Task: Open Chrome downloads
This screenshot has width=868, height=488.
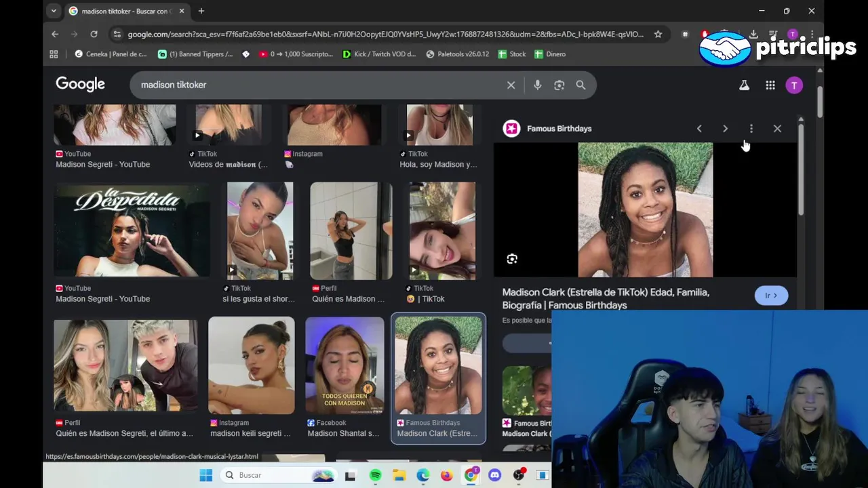Action: [x=753, y=34]
